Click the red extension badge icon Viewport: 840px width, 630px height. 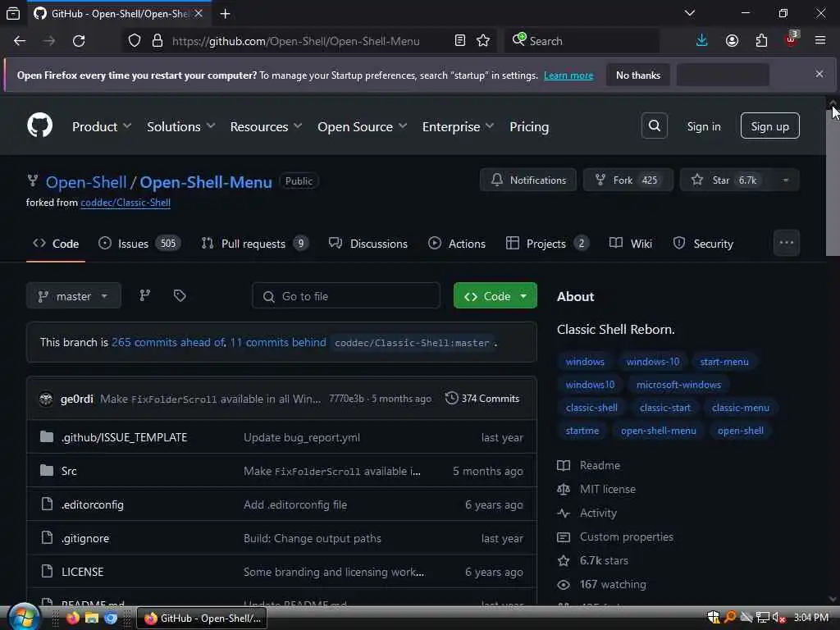click(x=791, y=39)
